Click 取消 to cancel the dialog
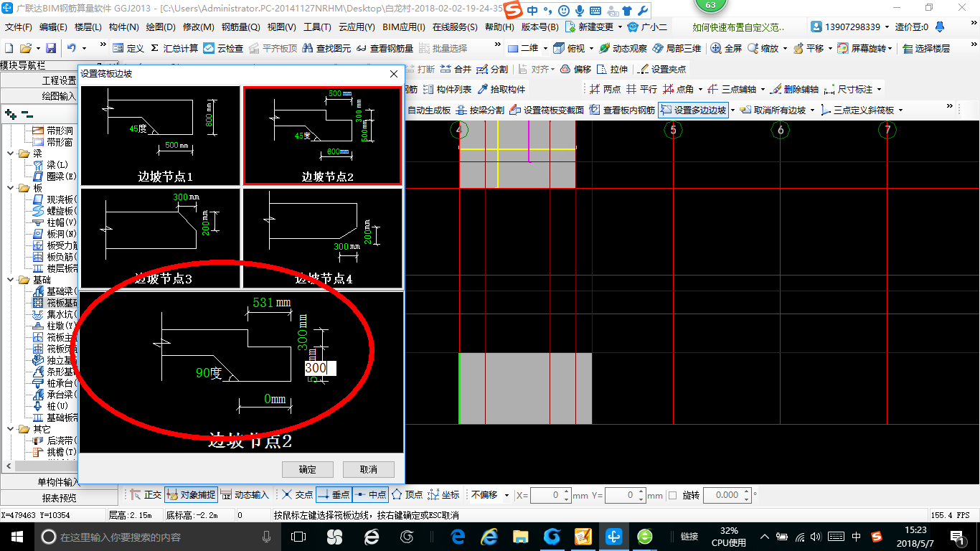The image size is (980, 551). tap(368, 469)
